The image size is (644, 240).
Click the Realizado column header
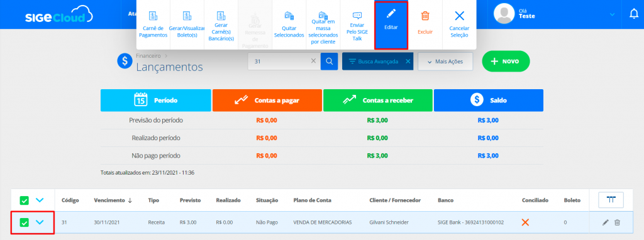coord(228,200)
